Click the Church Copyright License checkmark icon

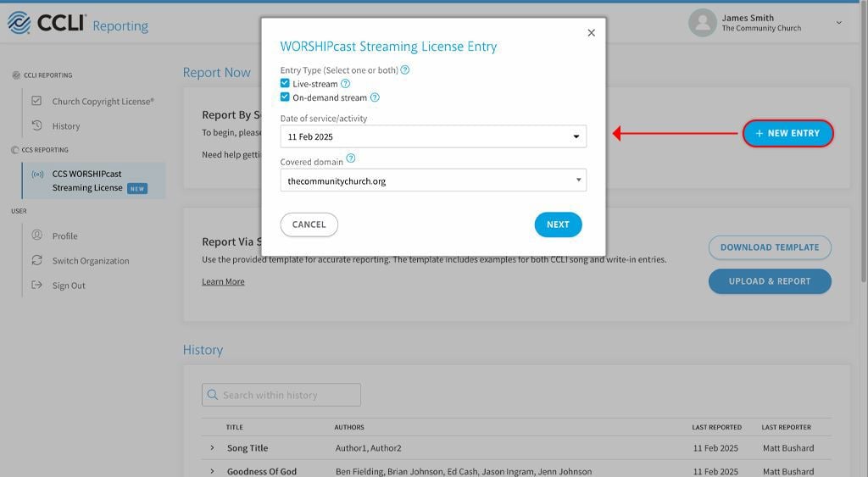(36, 101)
